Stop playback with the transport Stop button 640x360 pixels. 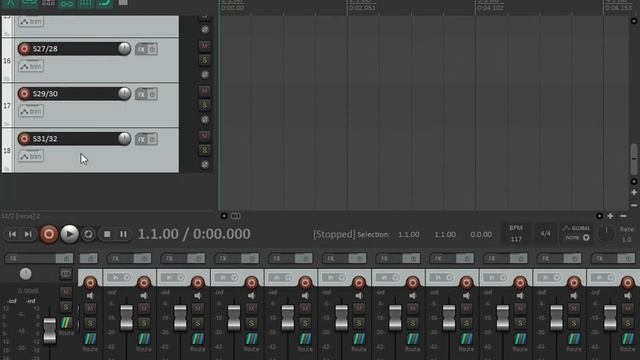point(107,234)
